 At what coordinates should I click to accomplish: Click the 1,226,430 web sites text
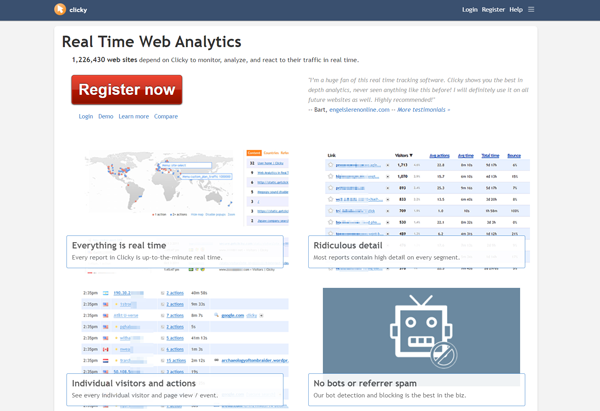coord(104,60)
